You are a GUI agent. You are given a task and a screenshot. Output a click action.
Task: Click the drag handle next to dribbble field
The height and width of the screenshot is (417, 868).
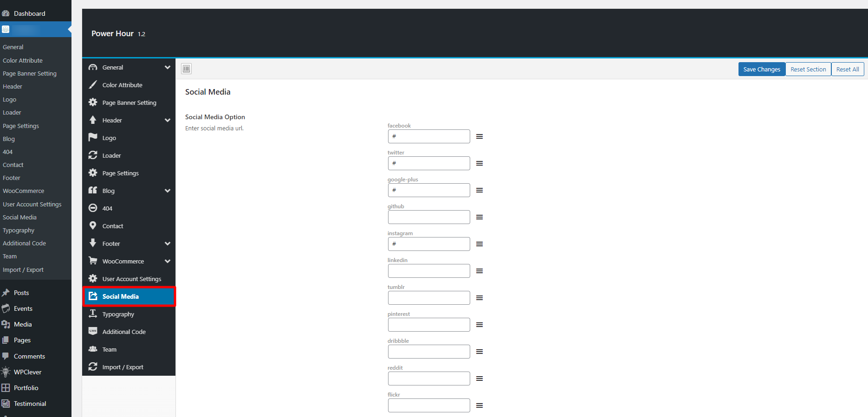(x=479, y=352)
